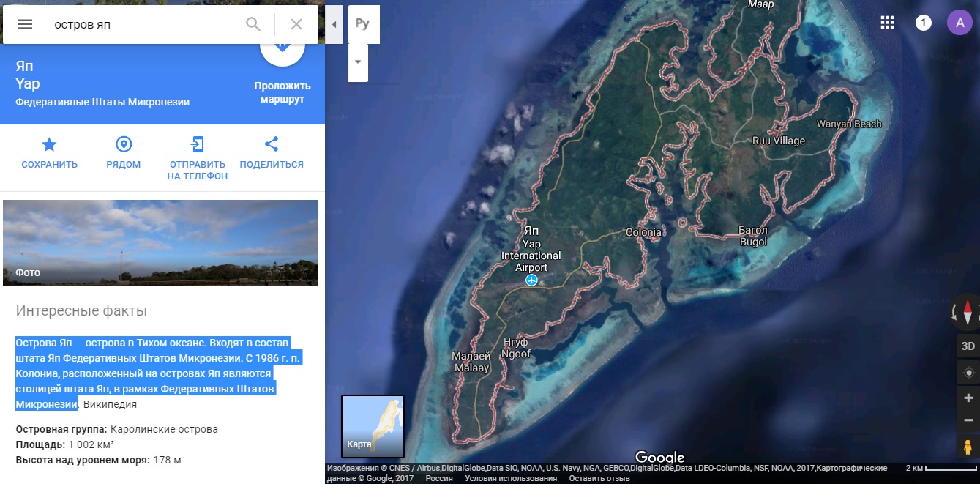
Task: Open the 'Фото' photo thumbnail
Action: click(x=160, y=242)
